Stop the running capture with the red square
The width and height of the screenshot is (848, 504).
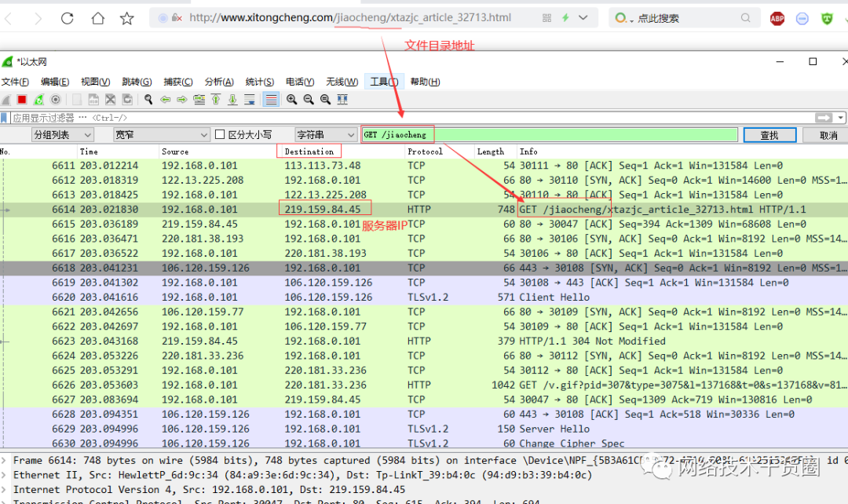[22, 100]
